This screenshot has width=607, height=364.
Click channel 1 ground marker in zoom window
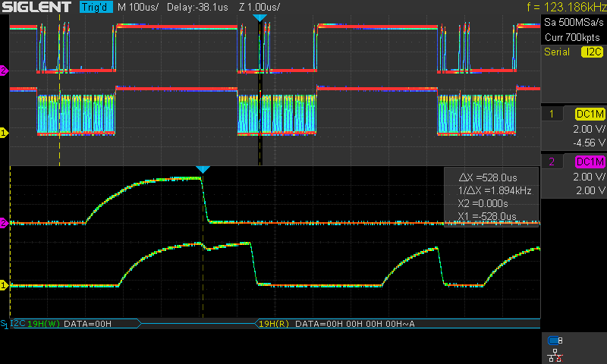pyautogui.click(x=4, y=285)
